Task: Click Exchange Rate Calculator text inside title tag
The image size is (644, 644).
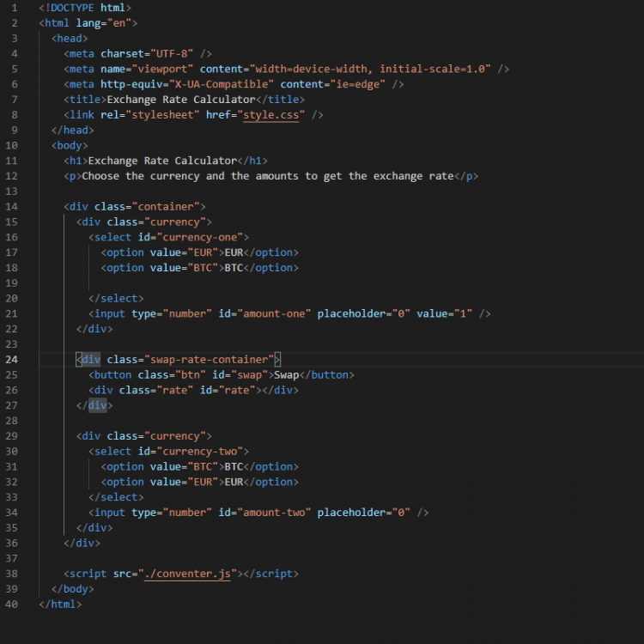Action: tap(181, 100)
